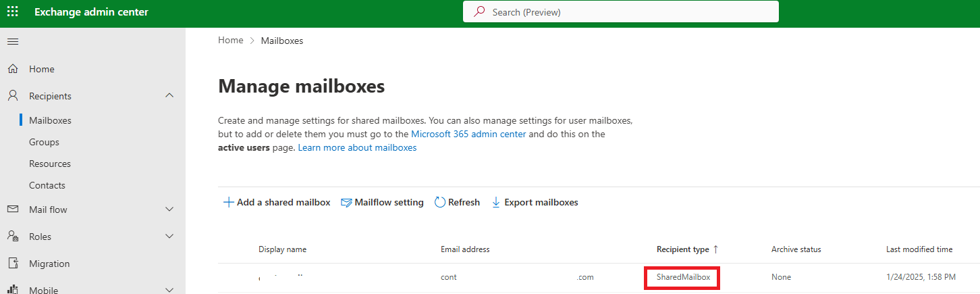980x294 pixels.
Task: Click the circular Refresh icon
Action: [440, 202]
